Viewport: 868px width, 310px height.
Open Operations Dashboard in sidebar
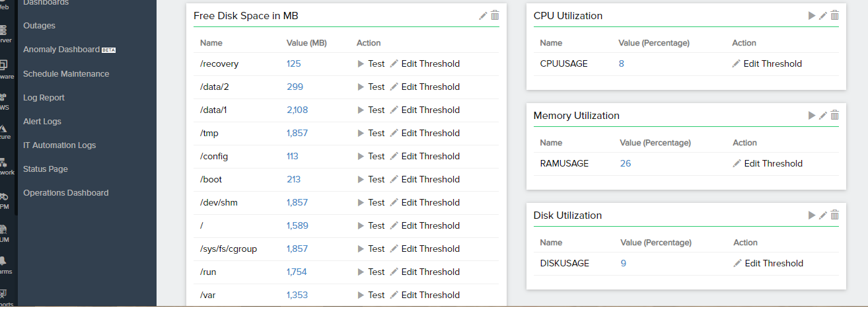coord(66,193)
